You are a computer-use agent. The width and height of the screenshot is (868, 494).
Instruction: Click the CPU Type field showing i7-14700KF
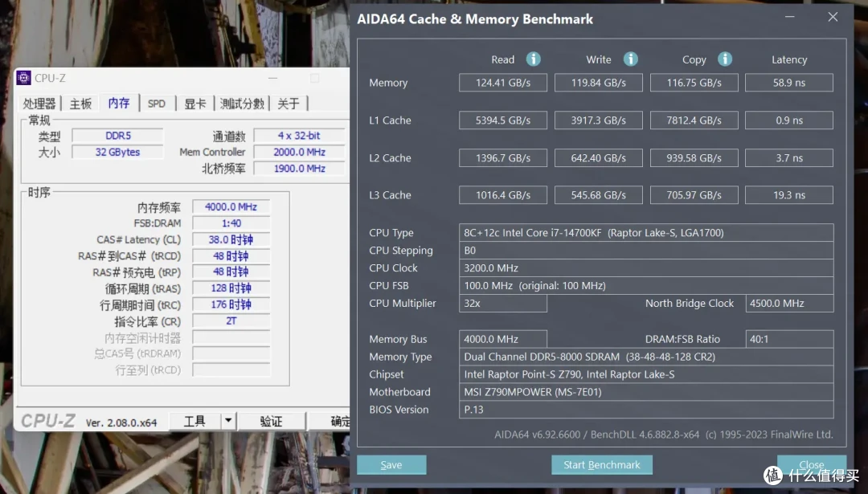pos(646,232)
